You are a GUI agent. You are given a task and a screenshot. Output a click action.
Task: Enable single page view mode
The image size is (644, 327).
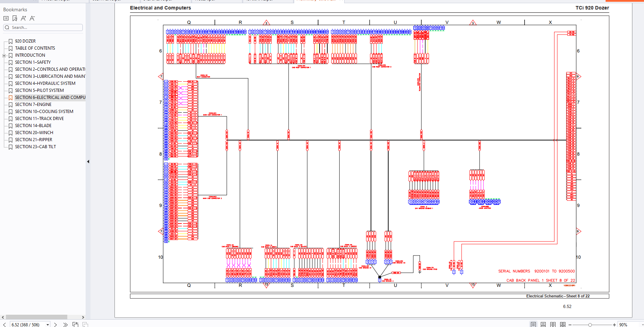pos(533,325)
